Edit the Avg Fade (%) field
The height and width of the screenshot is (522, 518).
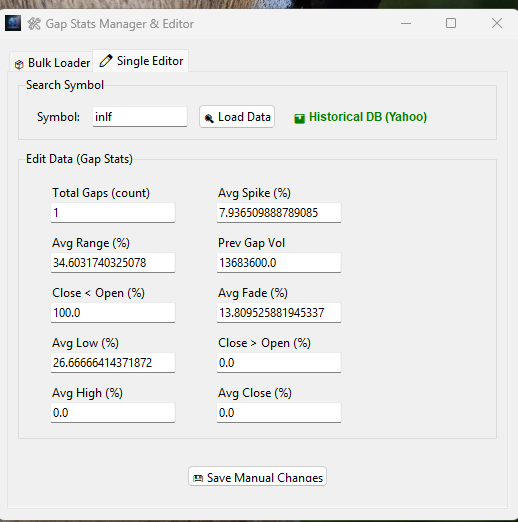tap(279, 313)
